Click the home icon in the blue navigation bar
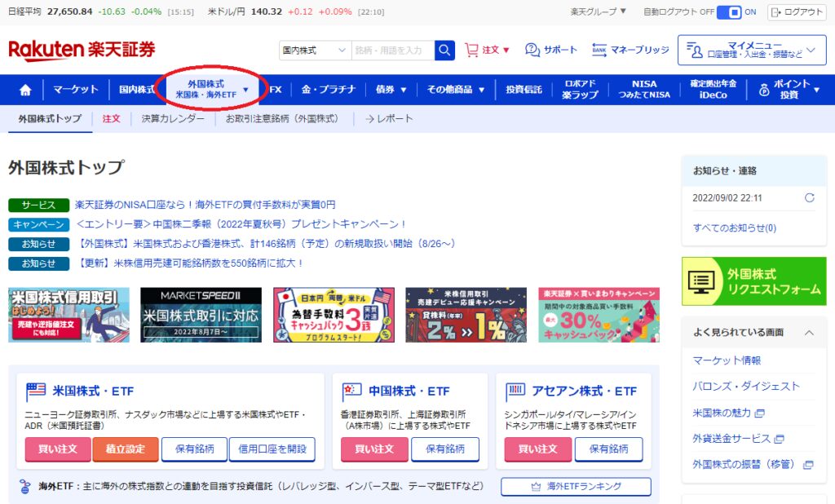The height and width of the screenshot is (504, 835). pos(27,89)
